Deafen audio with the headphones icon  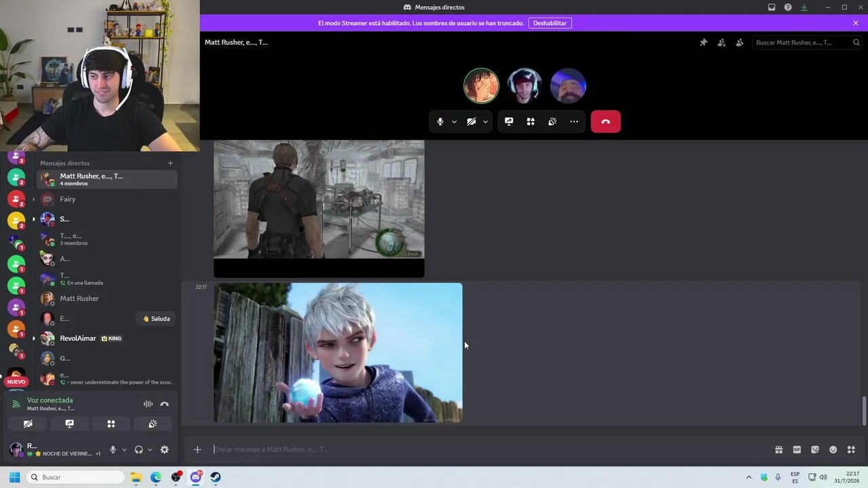click(139, 449)
